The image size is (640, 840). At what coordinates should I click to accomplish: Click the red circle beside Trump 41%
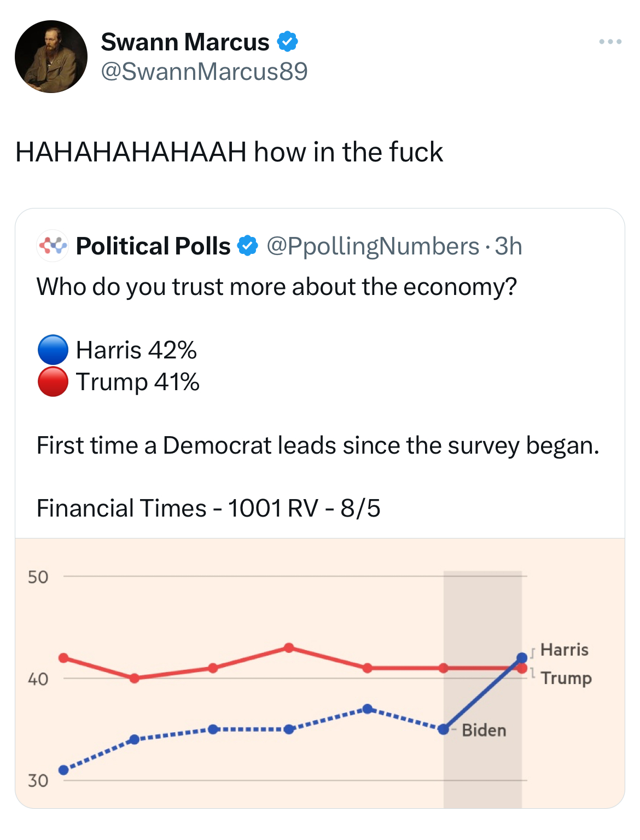[53, 382]
